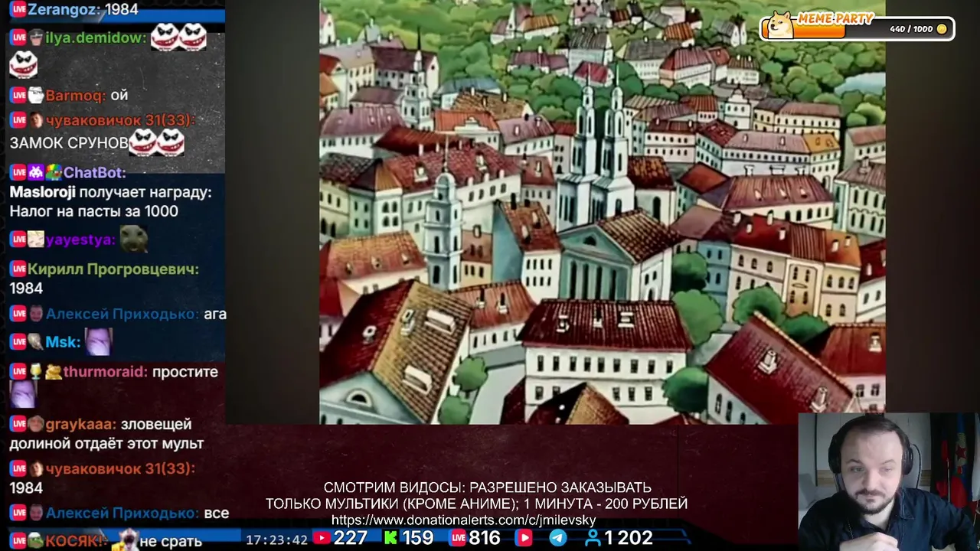Click Алексей Приходько's avatar in the 'ага' message
This screenshot has width=980, height=551.
(x=36, y=315)
